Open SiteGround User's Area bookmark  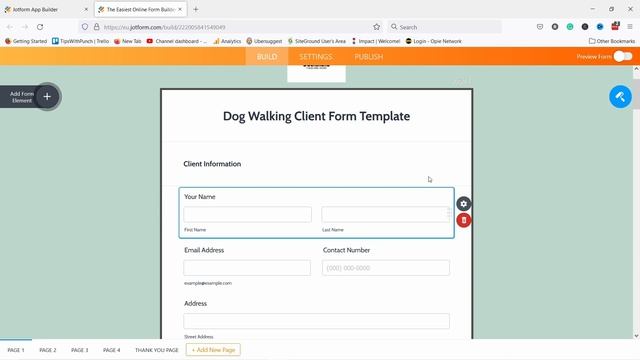317,41
